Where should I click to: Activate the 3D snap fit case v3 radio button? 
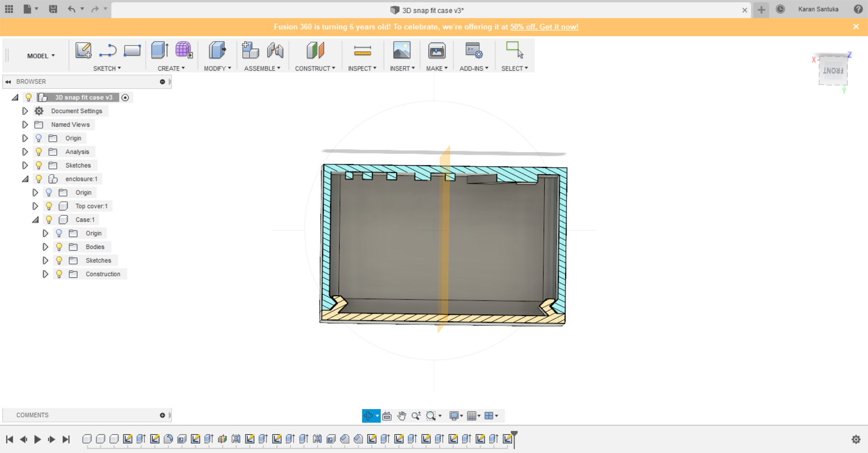click(125, 97)
